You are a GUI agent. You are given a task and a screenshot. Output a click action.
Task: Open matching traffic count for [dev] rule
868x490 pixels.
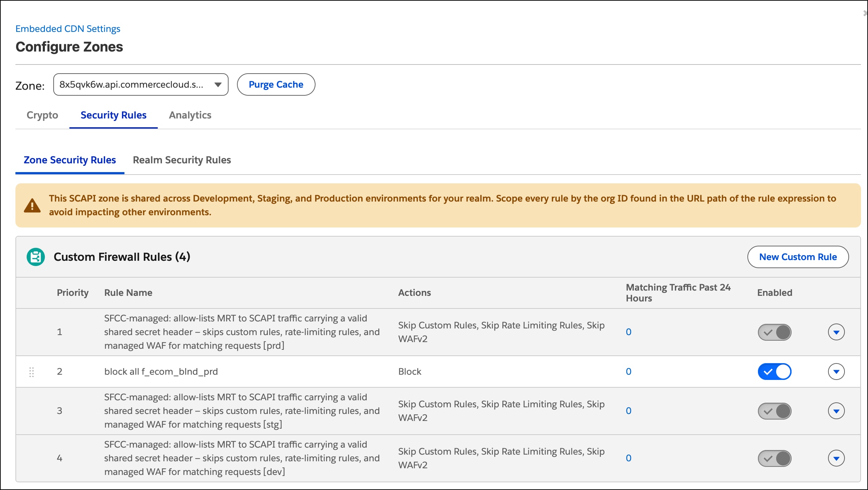629,458
